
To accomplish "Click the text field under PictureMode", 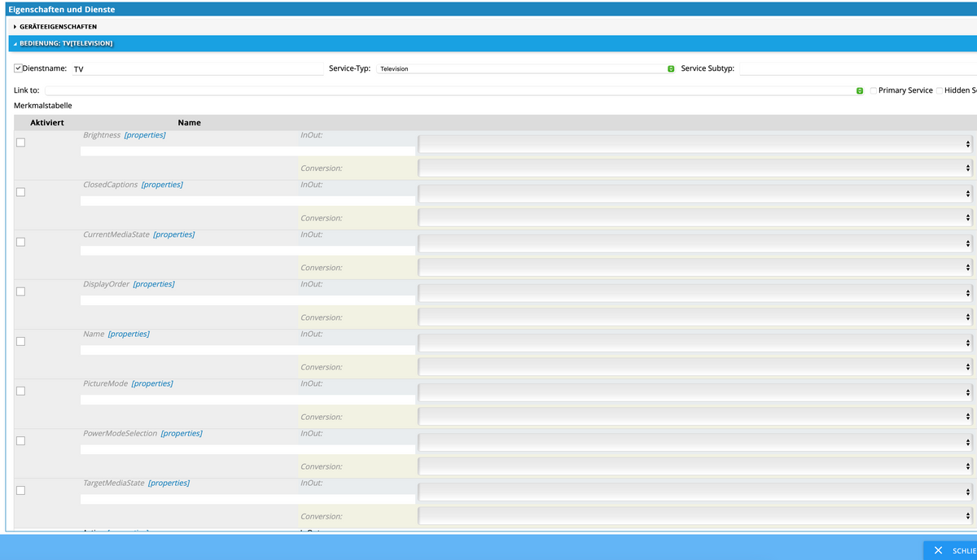I will [248, 400].
